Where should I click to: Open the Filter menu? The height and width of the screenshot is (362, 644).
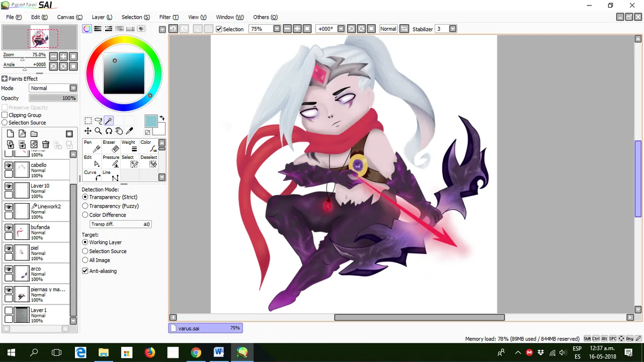point(169,17)
